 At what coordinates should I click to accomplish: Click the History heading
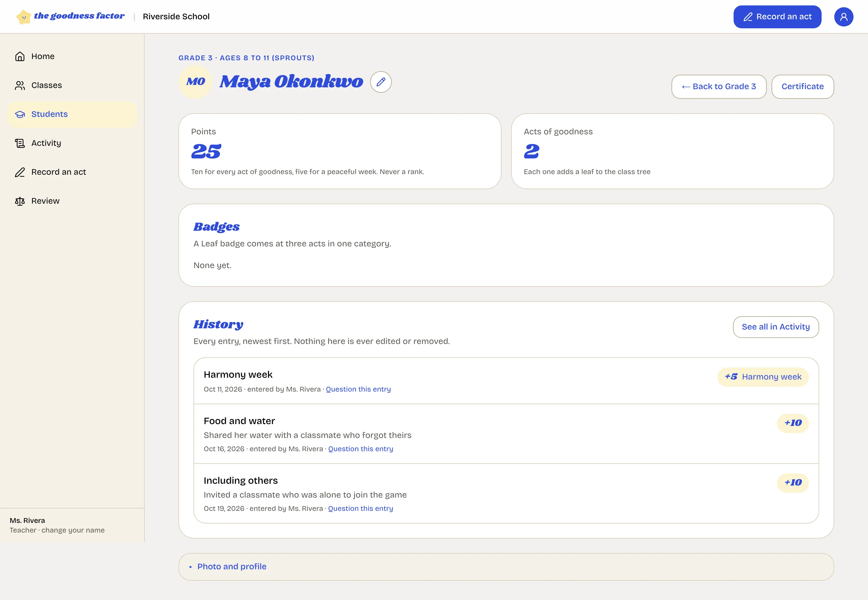tap(218, 325)
